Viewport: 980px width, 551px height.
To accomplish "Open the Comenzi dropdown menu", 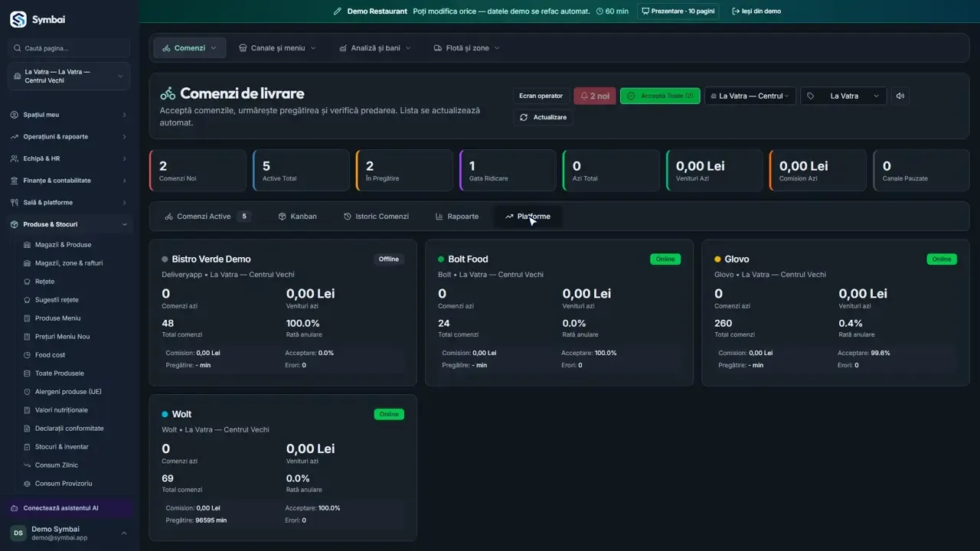I will click(x=190, y=48).
